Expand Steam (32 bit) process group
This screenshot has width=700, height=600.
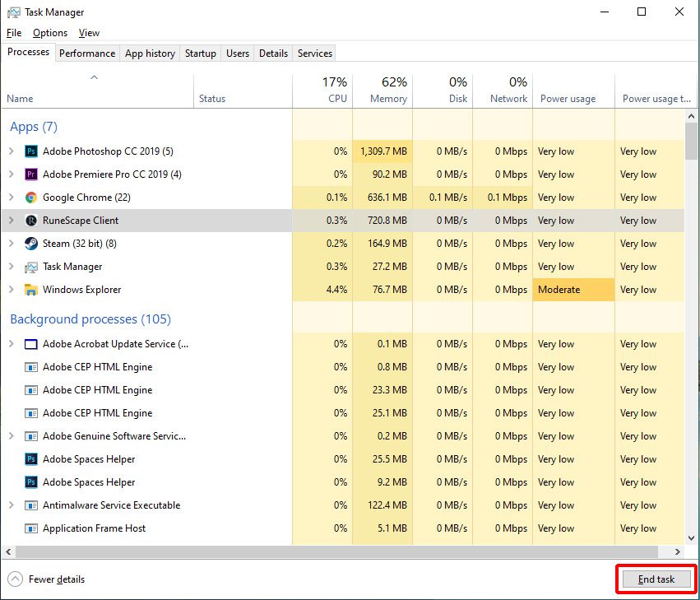[x=12, y=244]
